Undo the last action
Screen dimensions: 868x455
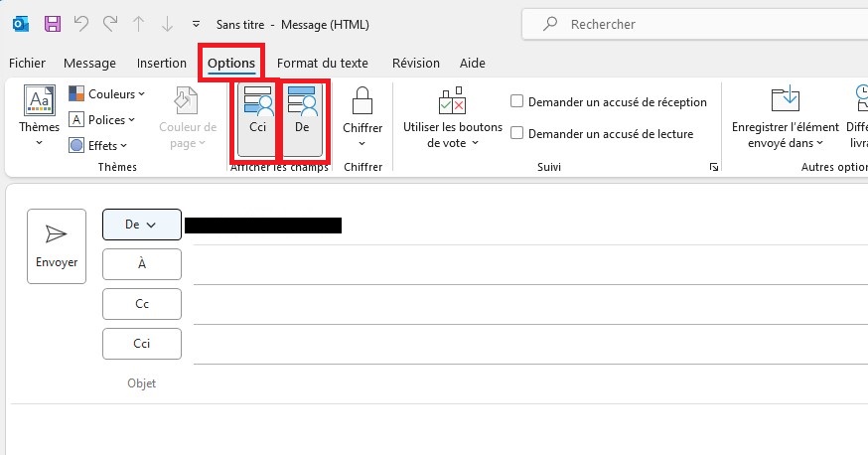click(x=81, y=24)
